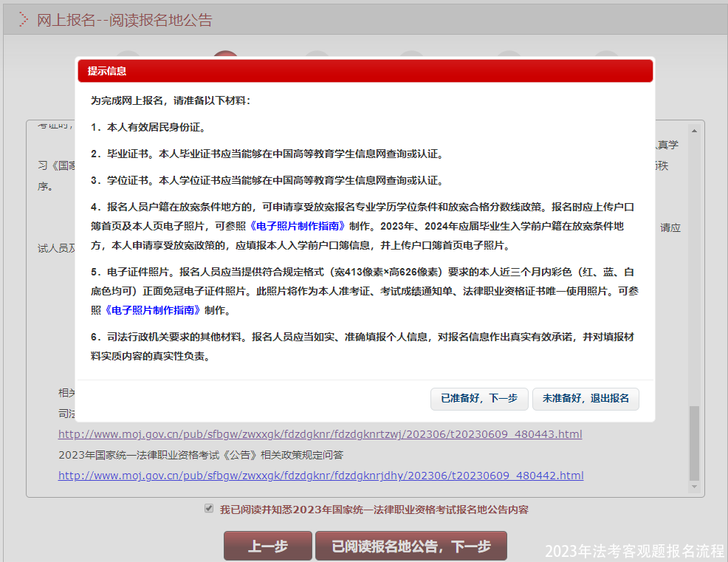
Task: Toggle the 我已阅读并知悉 acknowledgement checkbox
Action: click(209, 509)
